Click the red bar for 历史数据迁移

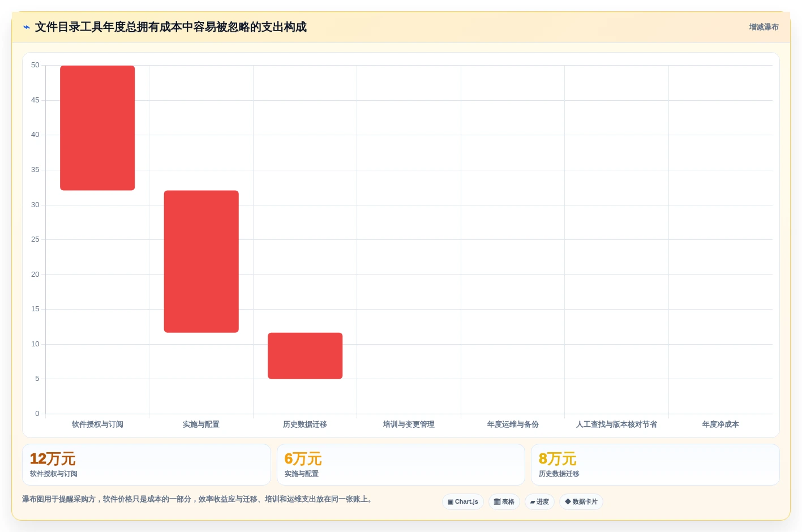click(x=305, y=356)
